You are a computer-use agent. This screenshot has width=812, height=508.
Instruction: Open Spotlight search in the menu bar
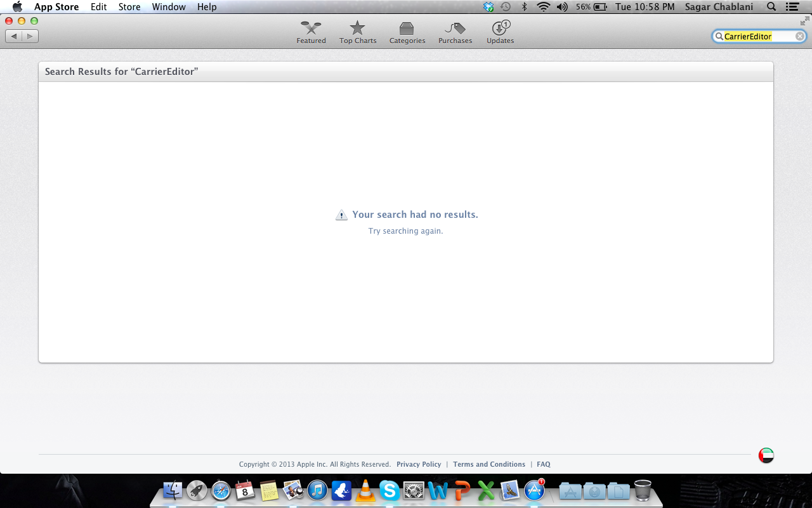(x=771, y=7)
